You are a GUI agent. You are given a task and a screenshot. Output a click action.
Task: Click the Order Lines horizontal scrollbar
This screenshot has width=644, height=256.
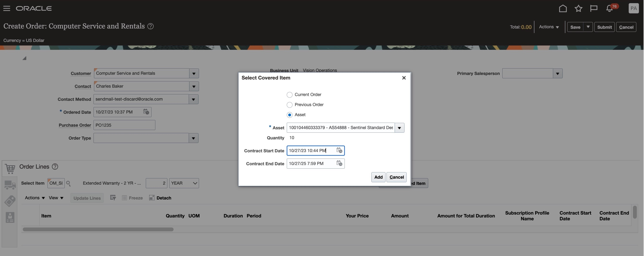(98, 229)
